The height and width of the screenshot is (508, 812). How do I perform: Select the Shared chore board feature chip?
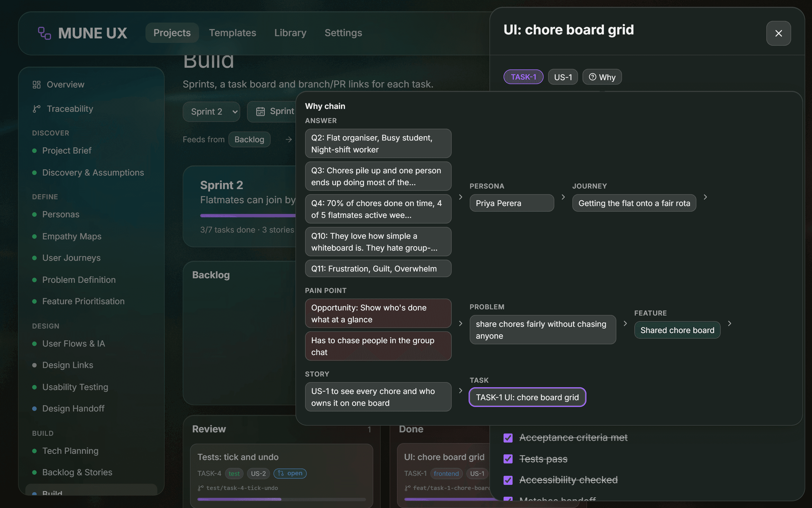point(677,330)
